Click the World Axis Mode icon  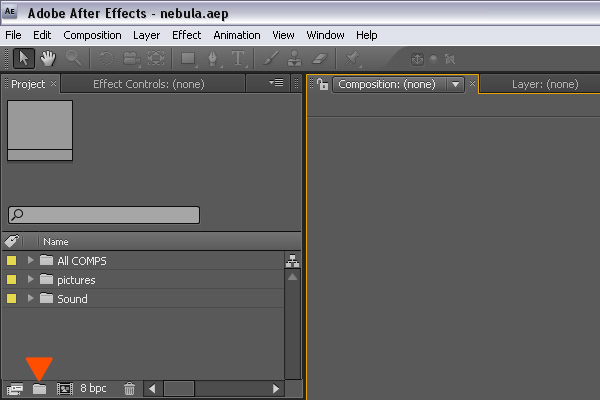coord(434,59)
